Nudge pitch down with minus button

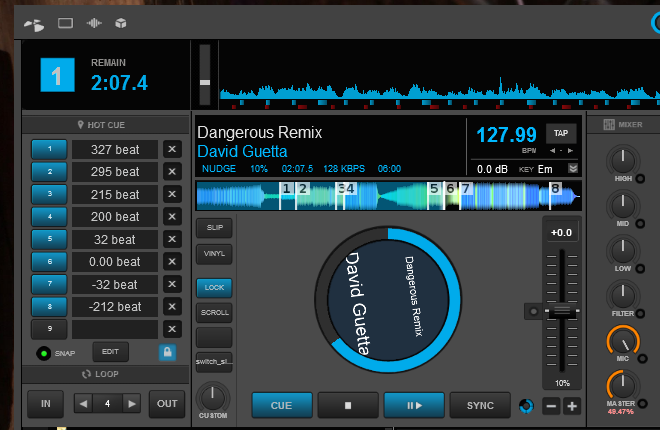tap(551, 406)
